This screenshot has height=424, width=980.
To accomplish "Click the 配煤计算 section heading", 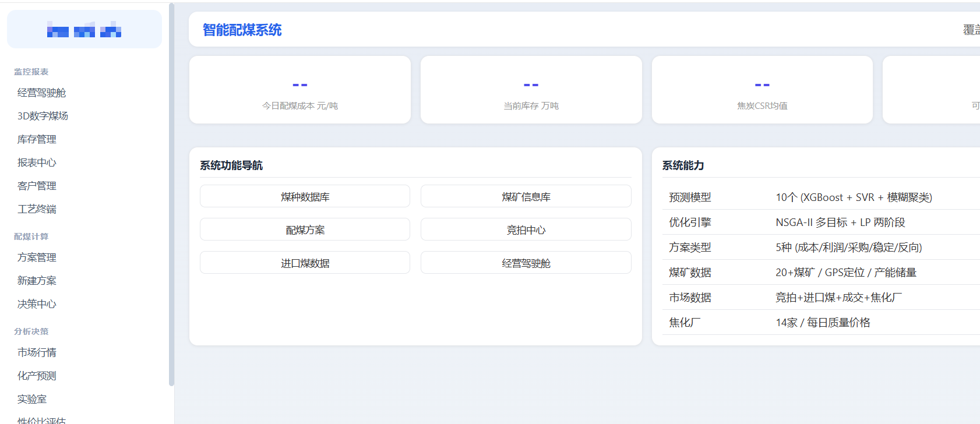I will [x=31, y=236].
